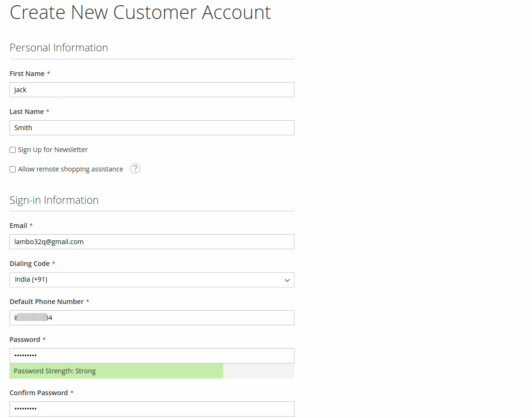
Task: Click the Sign-in Information section header
Action: 54,200
